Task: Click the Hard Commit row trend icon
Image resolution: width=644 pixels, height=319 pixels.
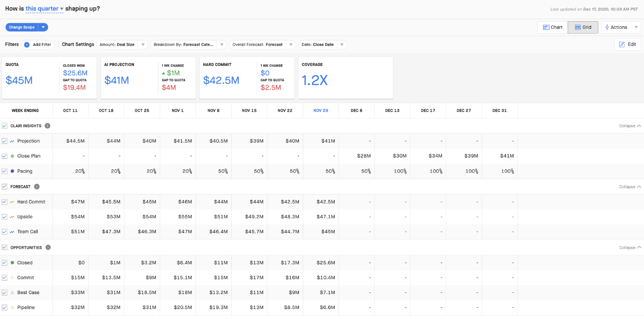Action: click(x=12, y=202)
